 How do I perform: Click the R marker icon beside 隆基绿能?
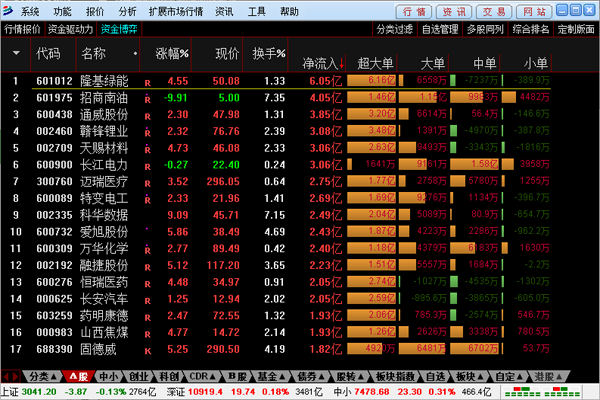148,82
